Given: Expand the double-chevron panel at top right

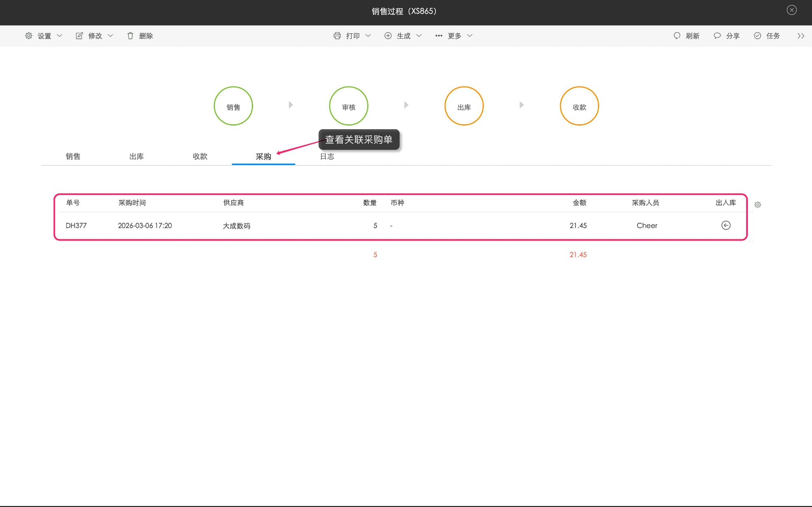Looking at the screenshot, I should point(801,36).
